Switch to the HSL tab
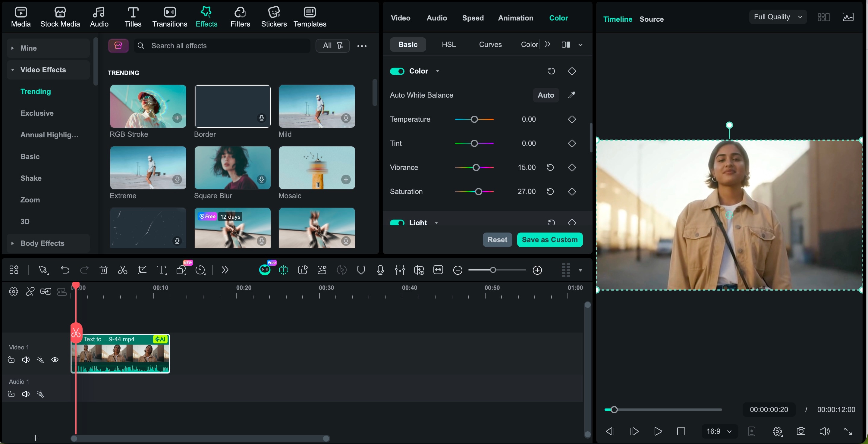Image resolution: width=868 pixels, height=444 pixels. click(x=448, y=45)
